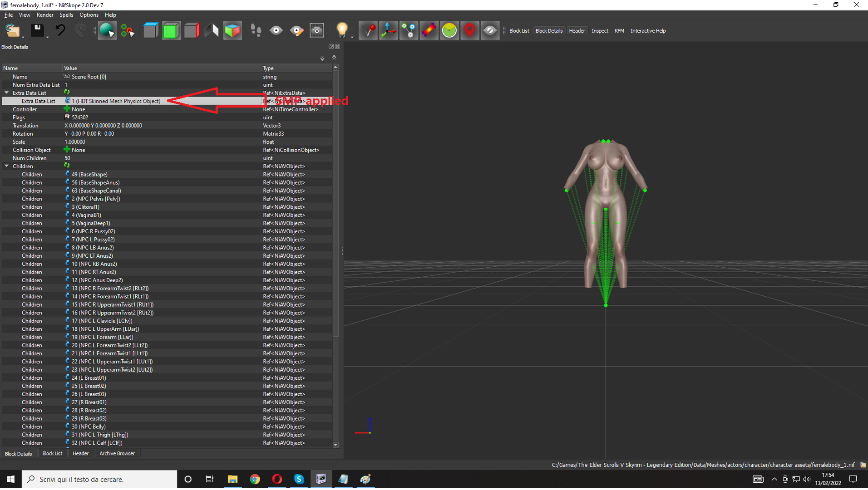Toggle the axes display
Screen dimensions: 868x490
pos(389,30)
